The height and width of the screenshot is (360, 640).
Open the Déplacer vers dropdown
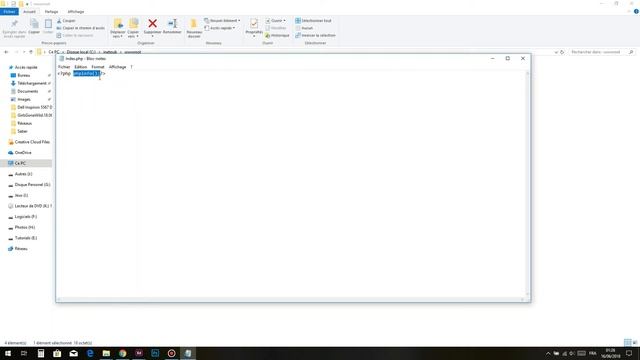[x=118, y=34]
